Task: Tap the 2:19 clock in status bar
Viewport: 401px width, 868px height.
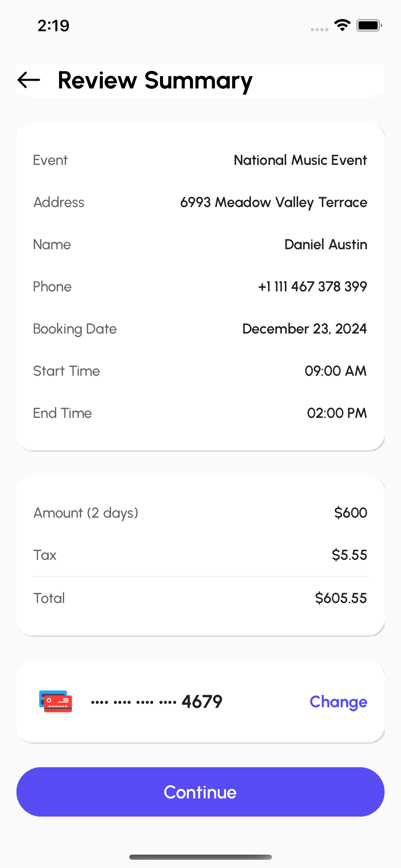Action: (53, 26)
